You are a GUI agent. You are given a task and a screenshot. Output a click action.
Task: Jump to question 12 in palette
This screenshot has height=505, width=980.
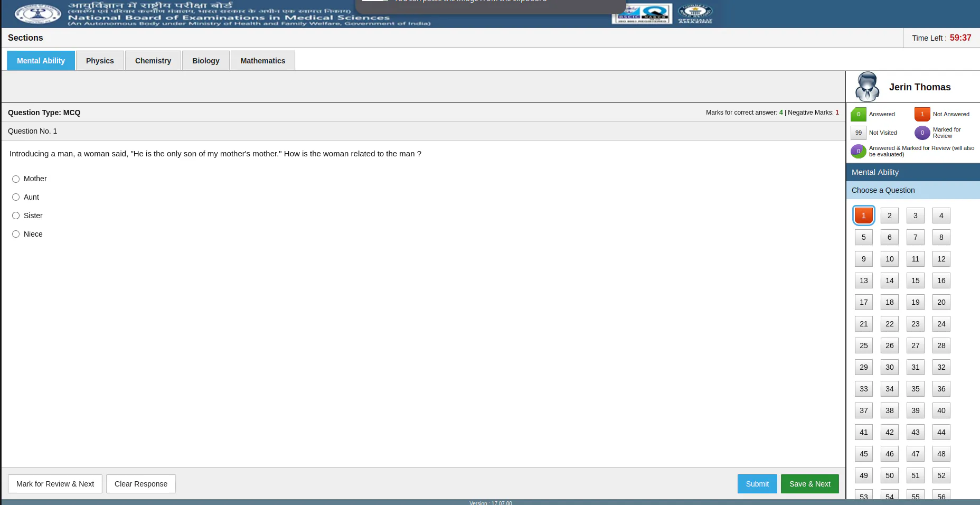pyautogui.click(x=941, y=259)
